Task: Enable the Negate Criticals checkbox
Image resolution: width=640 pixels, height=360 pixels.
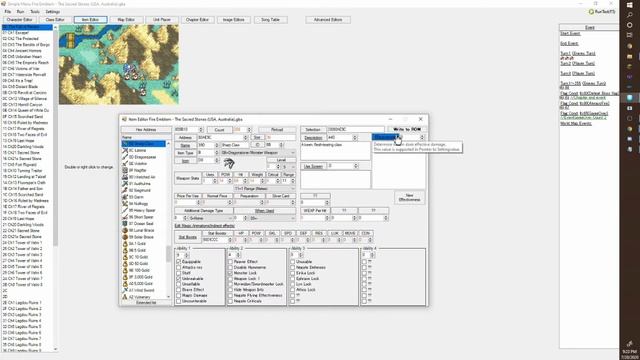Action: (231, 301)
